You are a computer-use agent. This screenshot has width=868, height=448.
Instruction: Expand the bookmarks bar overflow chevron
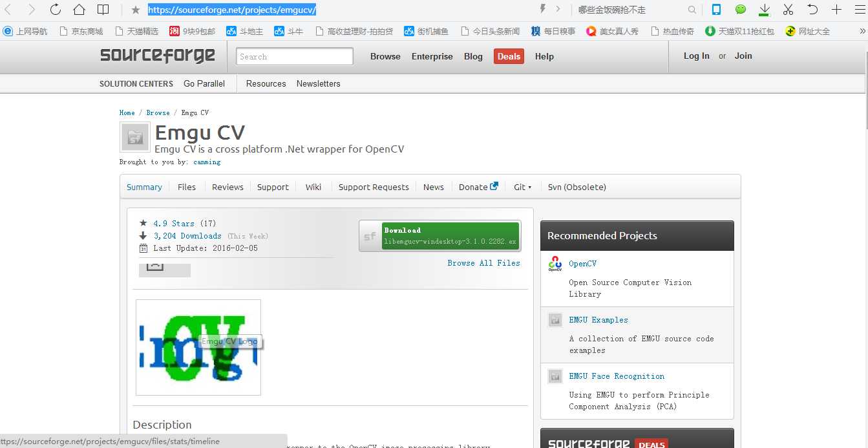pos(862,31)
